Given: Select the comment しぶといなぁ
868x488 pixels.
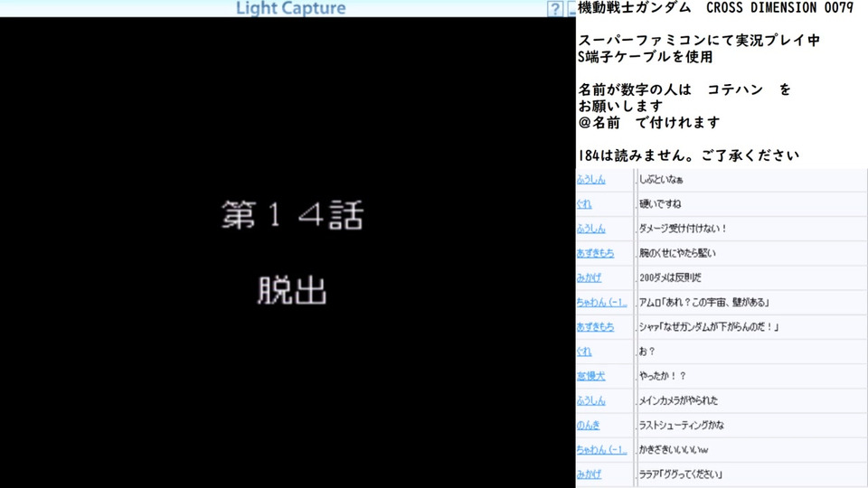Looking at the screenshot, I should (x=661, y=179).
